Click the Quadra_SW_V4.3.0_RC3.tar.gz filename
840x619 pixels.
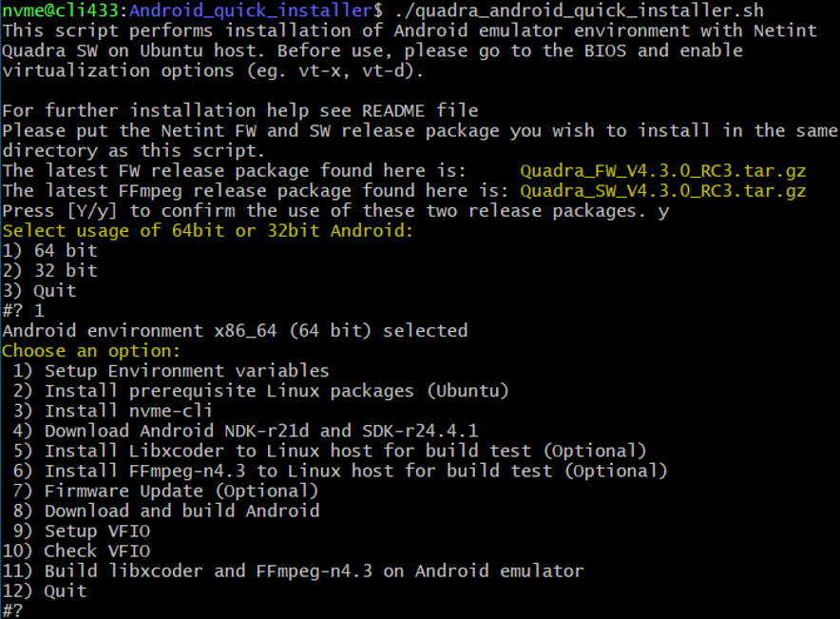click(x=662, y=191)
